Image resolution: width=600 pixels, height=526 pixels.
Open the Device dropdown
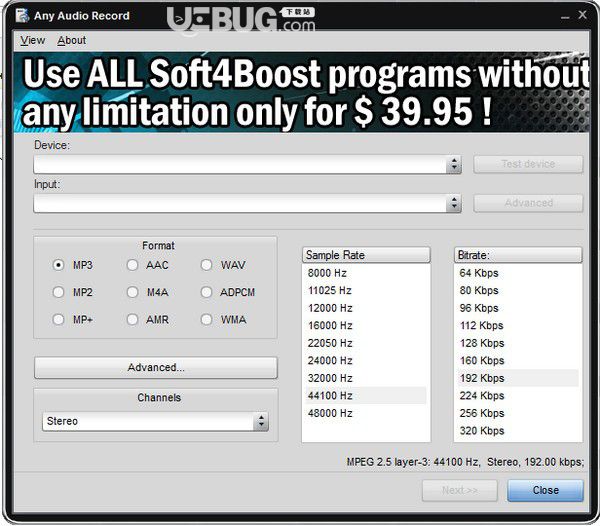[x=247, y=164]
